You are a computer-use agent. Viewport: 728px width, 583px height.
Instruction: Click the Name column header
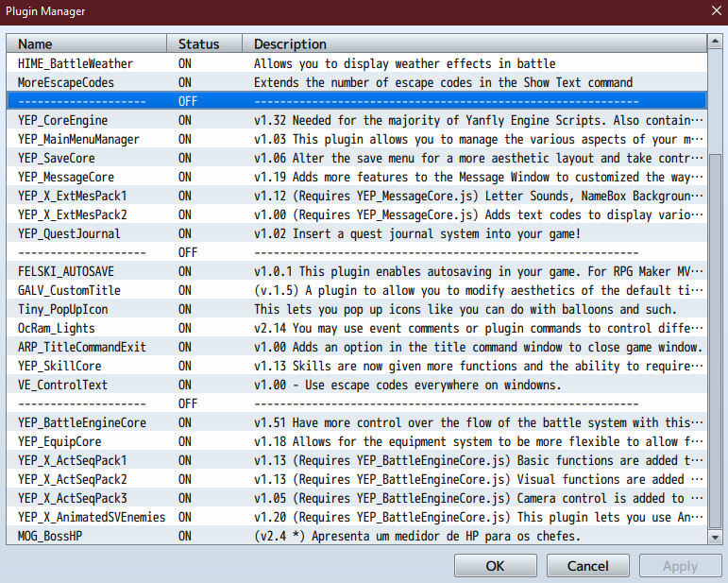click(x=87, y=44)
